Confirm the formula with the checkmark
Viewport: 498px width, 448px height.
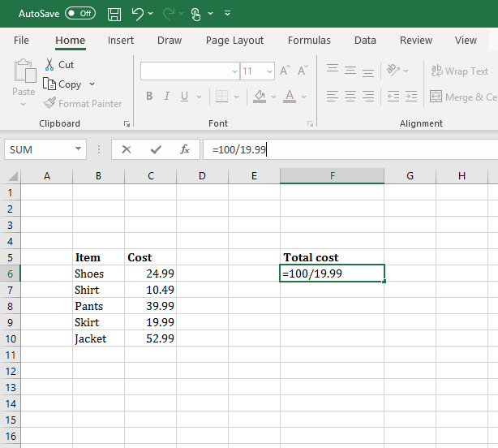pyautogui.click(x=155, y=149)
